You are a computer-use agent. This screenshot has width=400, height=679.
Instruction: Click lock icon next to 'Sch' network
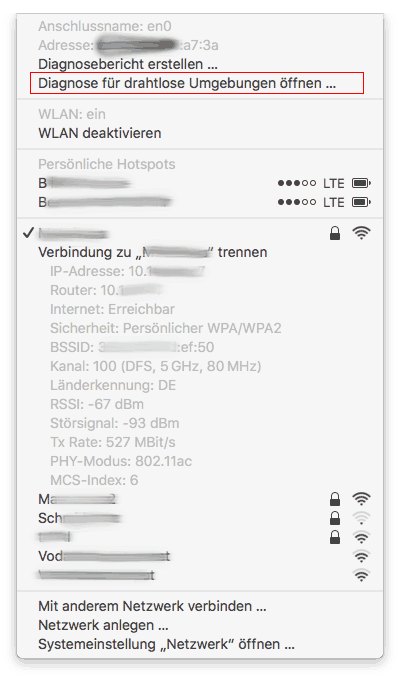tap(335, 518)
